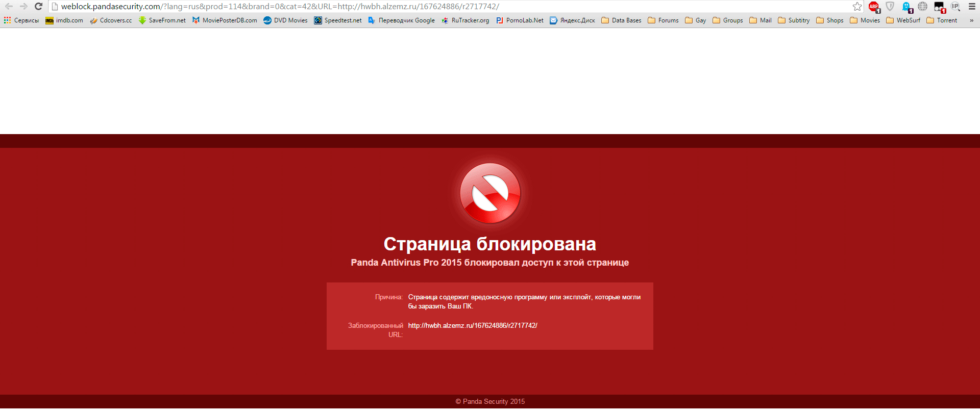Open the PornoLab.Net bookmark
This screenshot has width=980, height=413.
click(x=520, y=20)
